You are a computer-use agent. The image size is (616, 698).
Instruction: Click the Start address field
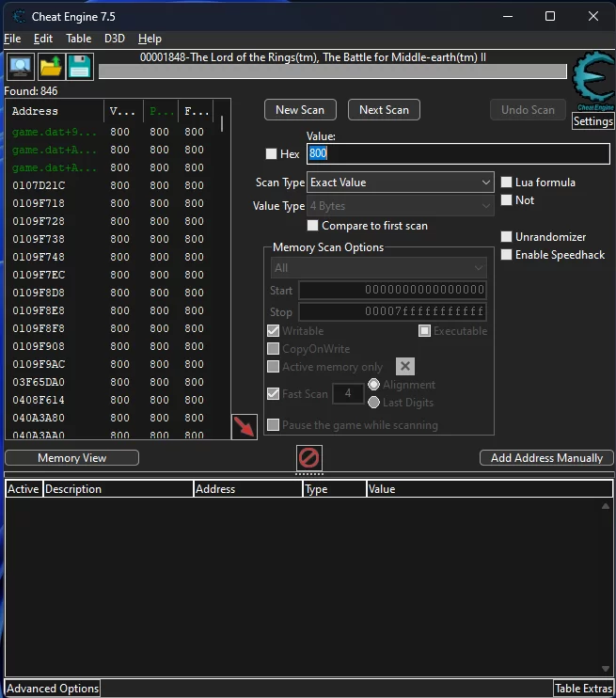392,291
